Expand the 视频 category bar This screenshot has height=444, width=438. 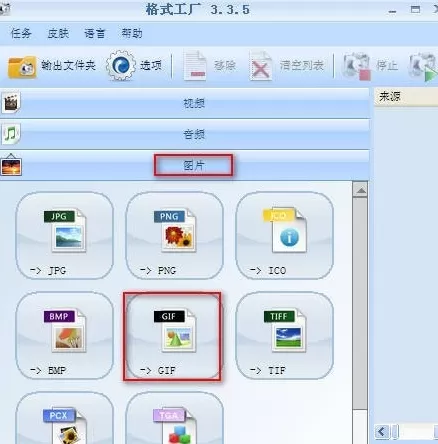click(x=185, y=103)
